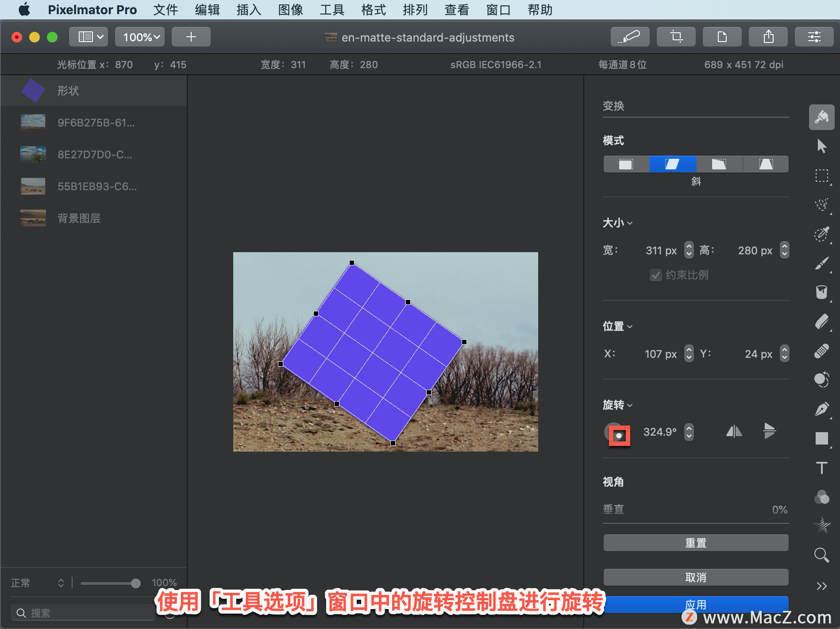Select the Color Picker eyedropper tool

coord(821,234)
